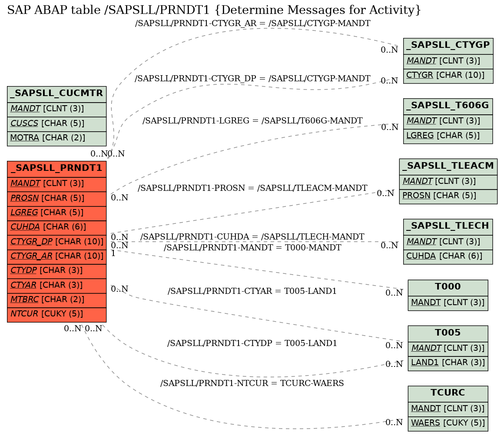504x436 pixels.
Task: Click the CUHDA = /SAPSLL/TLECH-MANDT relation label
Action: [252, 236]
